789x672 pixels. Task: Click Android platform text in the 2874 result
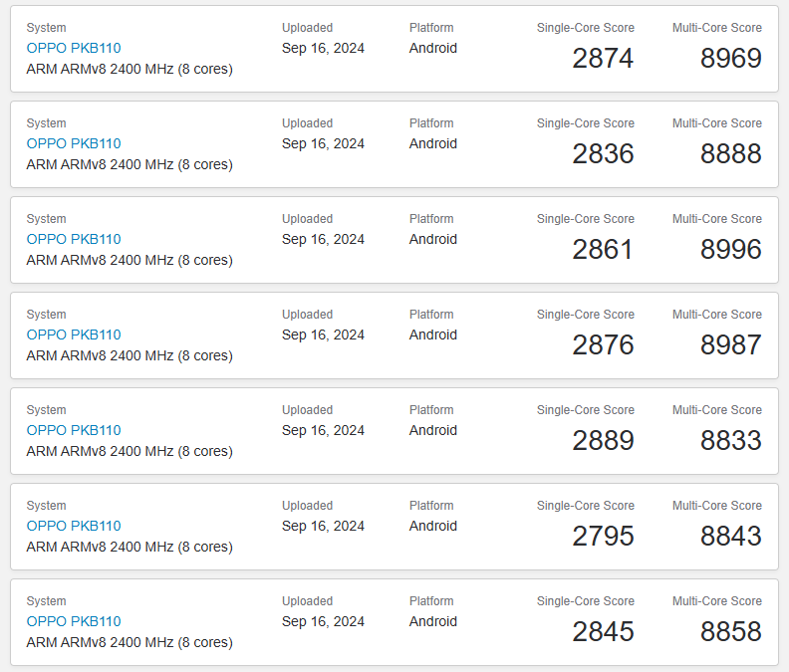[x=433, y=48]
